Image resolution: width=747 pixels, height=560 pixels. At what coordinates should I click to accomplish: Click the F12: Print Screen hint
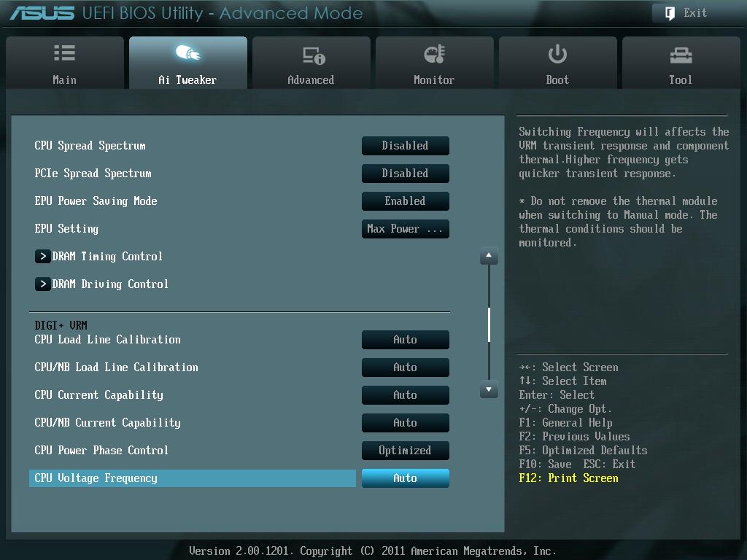coord(568,478)
